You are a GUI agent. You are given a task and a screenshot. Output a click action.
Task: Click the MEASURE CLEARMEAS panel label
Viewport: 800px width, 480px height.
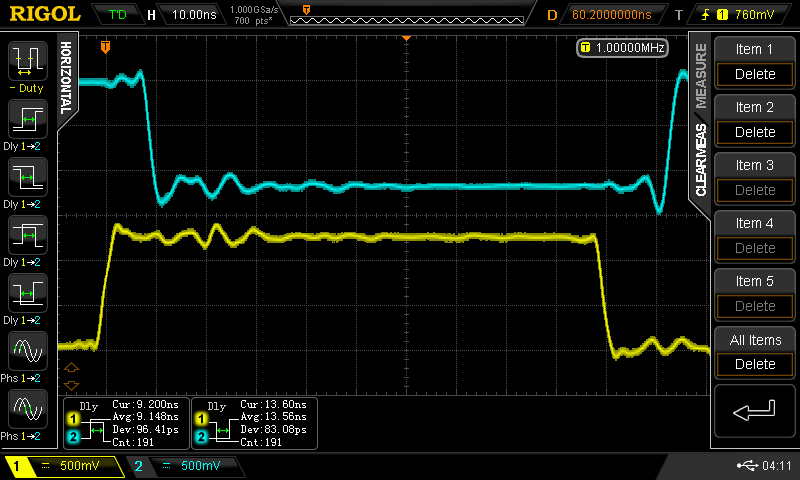[701, 120]
